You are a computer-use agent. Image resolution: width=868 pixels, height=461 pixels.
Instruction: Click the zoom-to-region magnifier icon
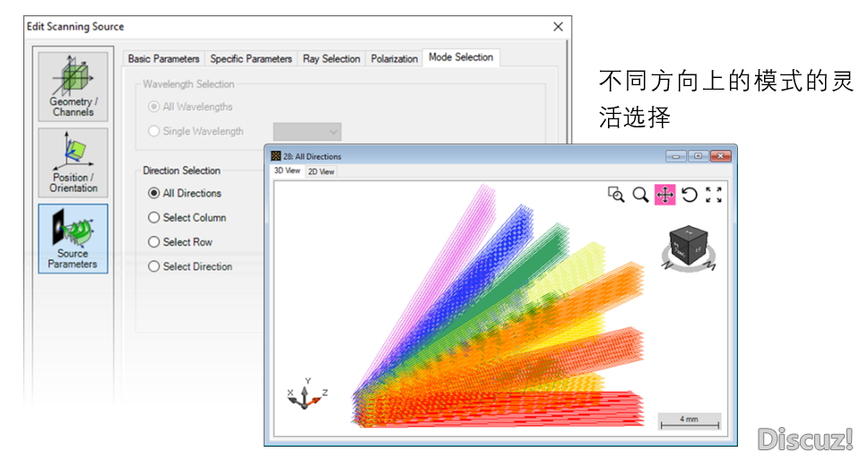[616, 195]
